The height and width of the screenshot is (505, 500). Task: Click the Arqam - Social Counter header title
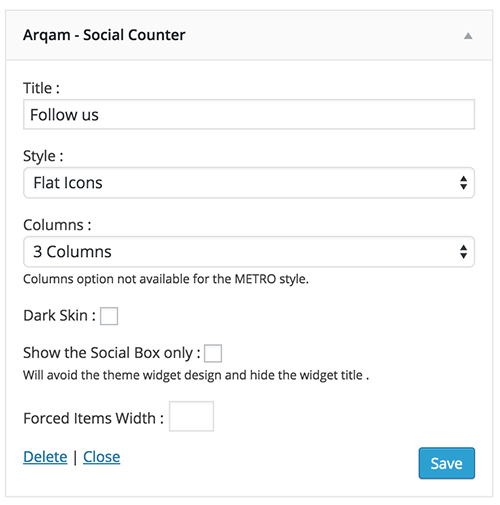click(104, 35)
